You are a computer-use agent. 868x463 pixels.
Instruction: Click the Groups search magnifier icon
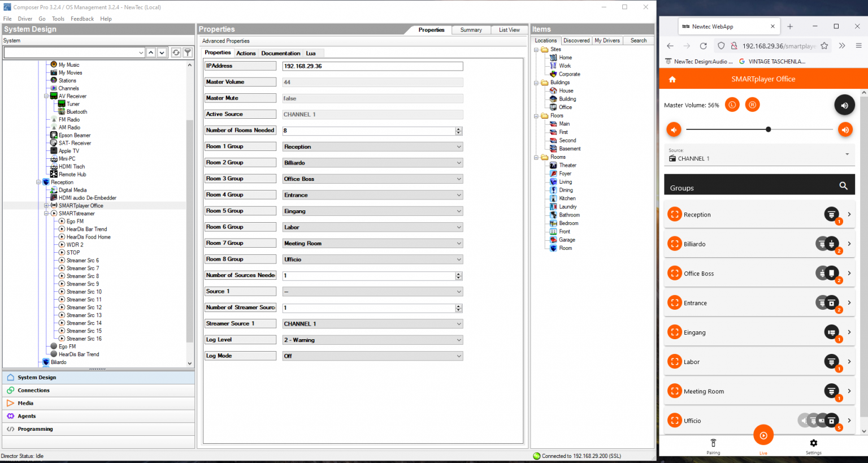point(843,186)
